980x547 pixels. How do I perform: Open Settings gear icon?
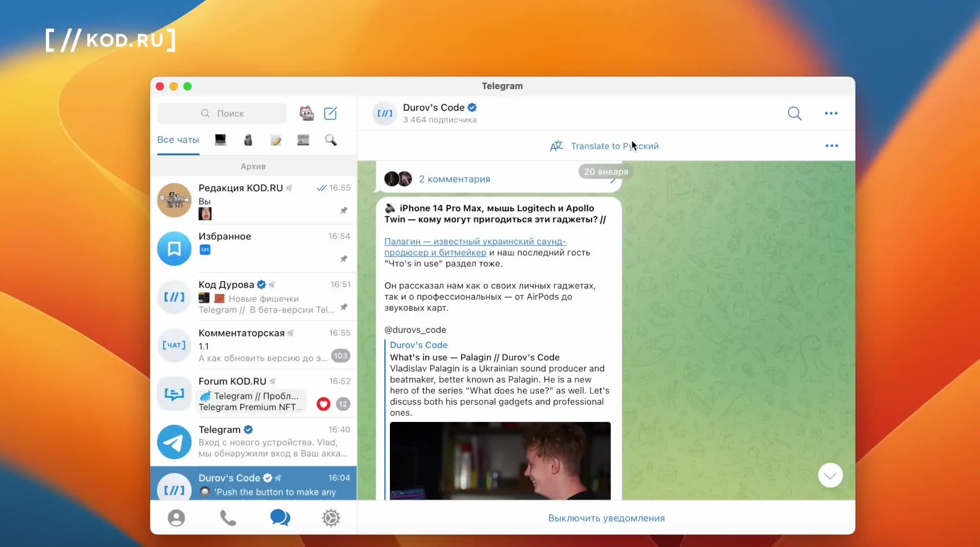[x=331, y=518]
